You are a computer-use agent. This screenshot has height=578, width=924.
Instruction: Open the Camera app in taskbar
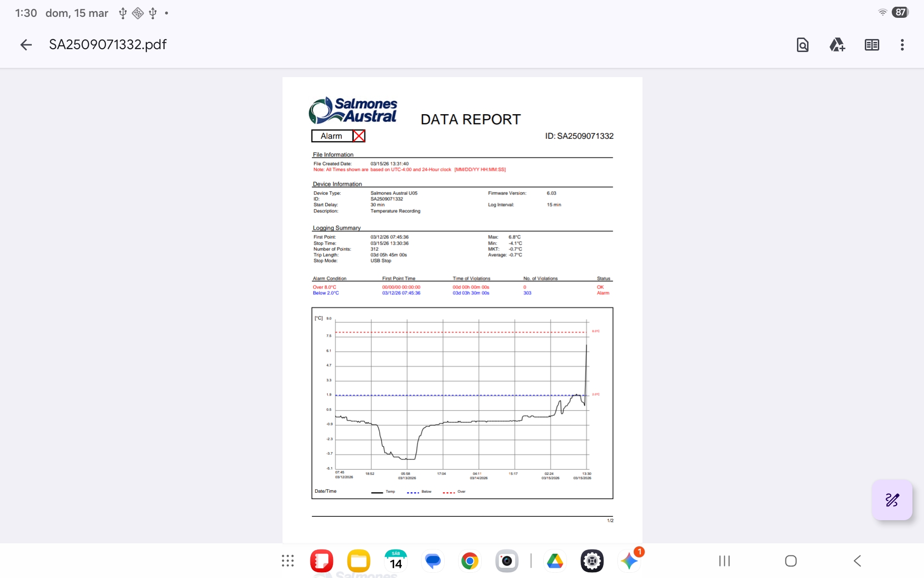pyautogui.click(x=507, y=561)
